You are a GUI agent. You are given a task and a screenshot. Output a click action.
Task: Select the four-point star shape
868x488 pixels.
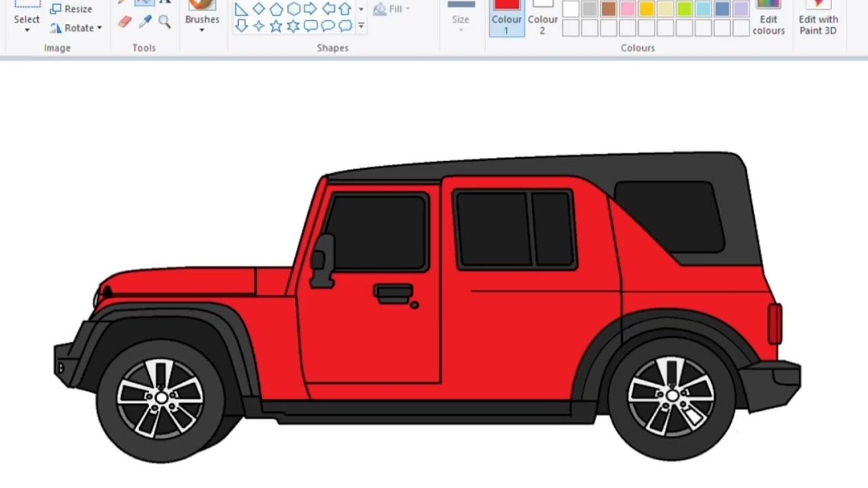tap(259, 26)
